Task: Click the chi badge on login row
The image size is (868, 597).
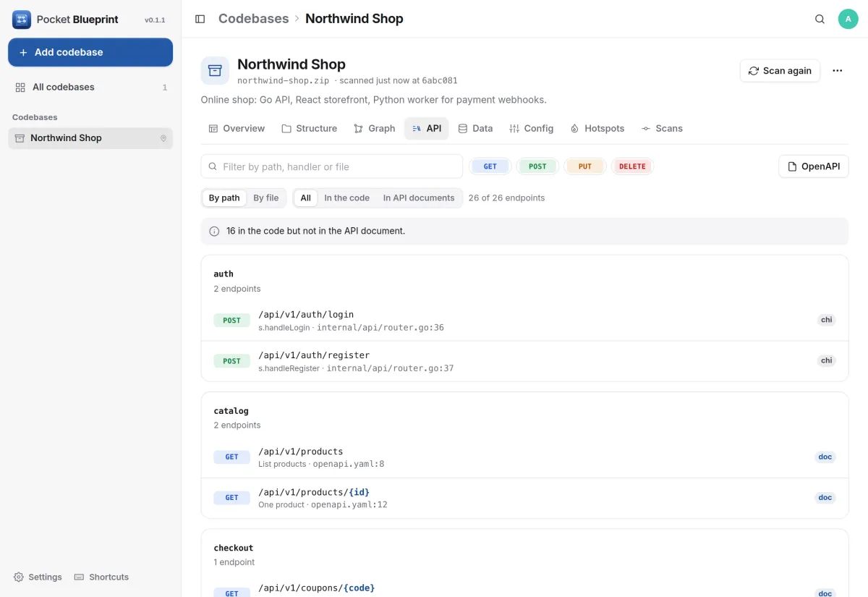Action: 826,320
